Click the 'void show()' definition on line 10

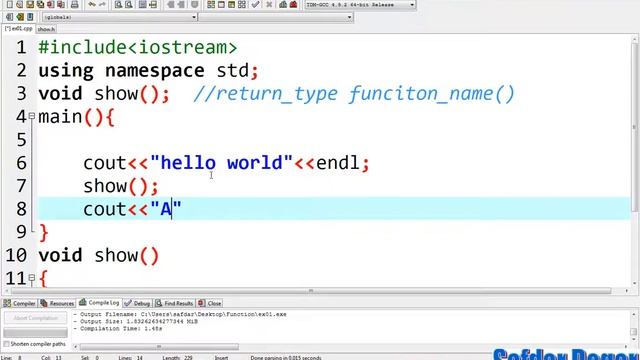coord(98,256)
